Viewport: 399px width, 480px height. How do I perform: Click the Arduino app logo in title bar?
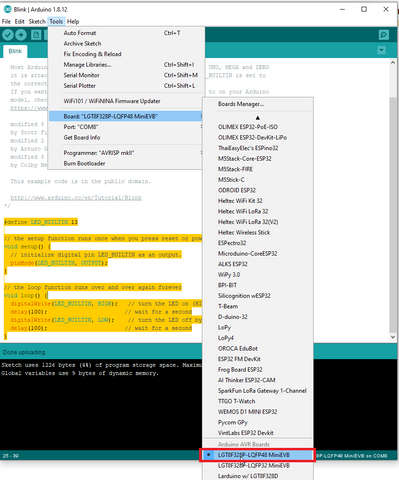coord(7,9)
